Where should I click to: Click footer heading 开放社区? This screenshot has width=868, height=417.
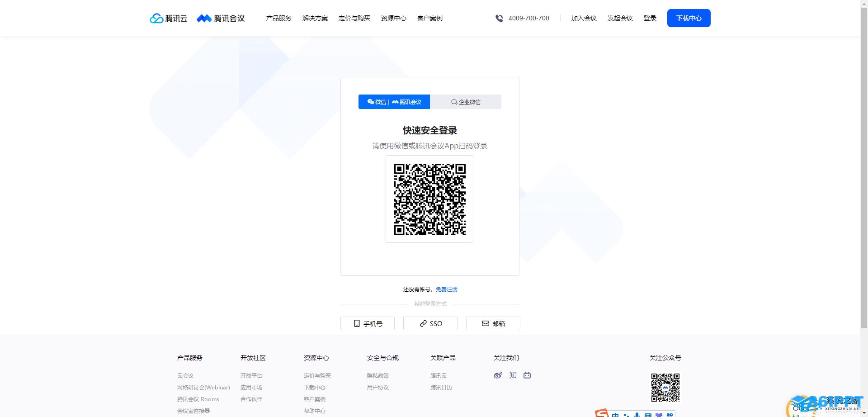click(x=253, y=358)
